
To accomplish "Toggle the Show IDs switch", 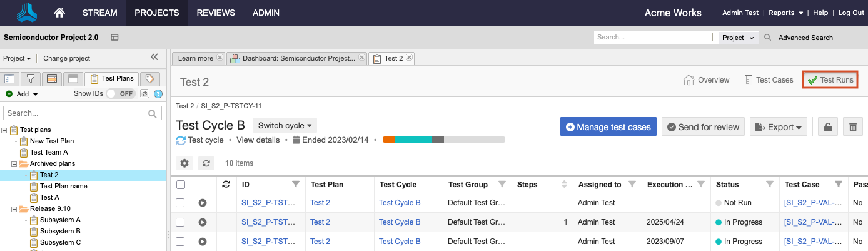I will [121, 93].
